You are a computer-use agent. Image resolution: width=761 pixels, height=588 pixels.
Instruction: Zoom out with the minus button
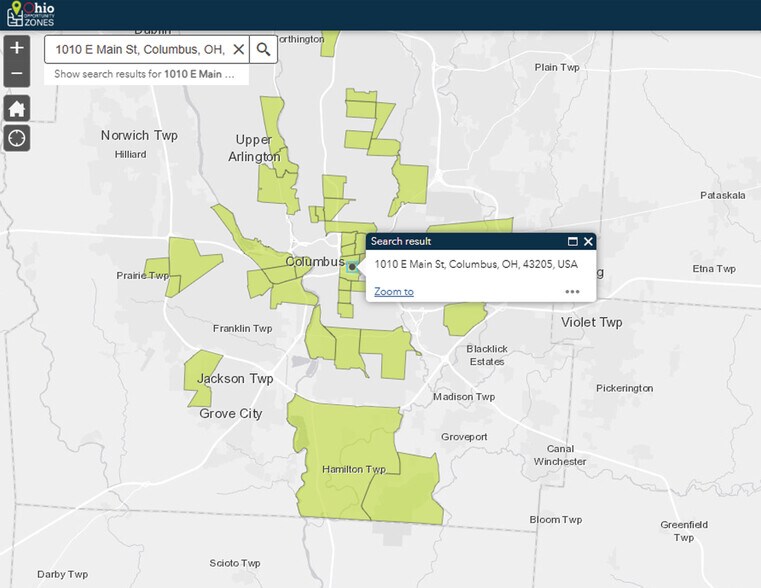[x=16, y=74]
